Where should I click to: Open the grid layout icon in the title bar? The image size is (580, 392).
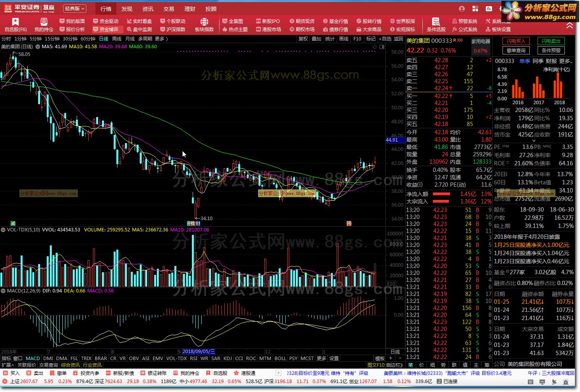tap(475, 9)
